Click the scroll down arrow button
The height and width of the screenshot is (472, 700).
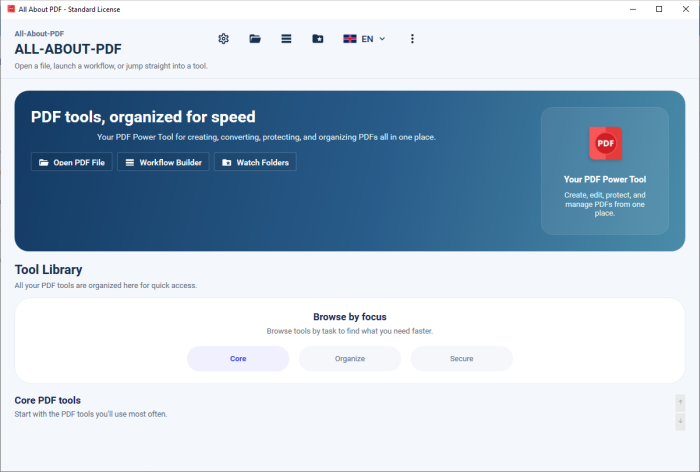(x=680, y=421)
